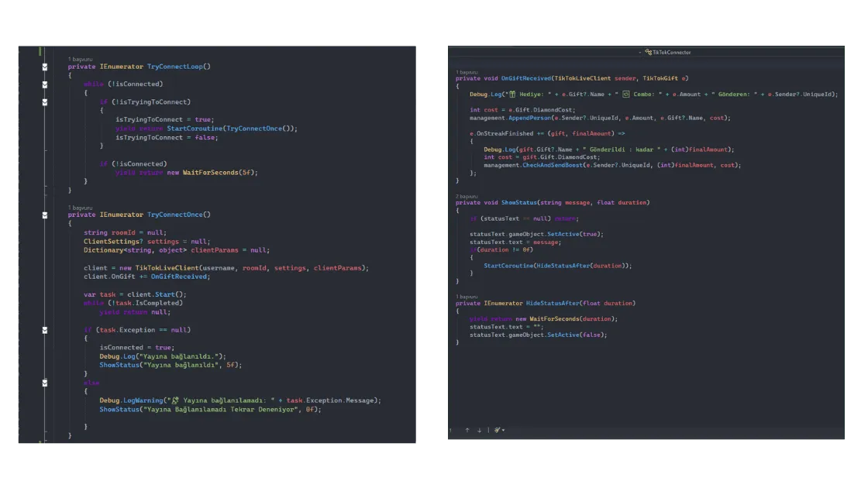Click TryConnectOnce inside the StartCoroutine call

[254, 129]
